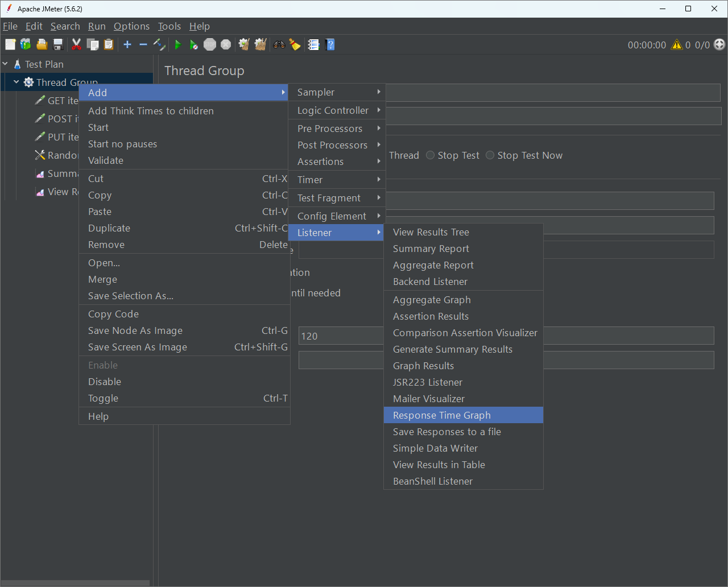728x587 pixels.
Task: Collapse the Test Plan tree node
Action: coord(5,64)
